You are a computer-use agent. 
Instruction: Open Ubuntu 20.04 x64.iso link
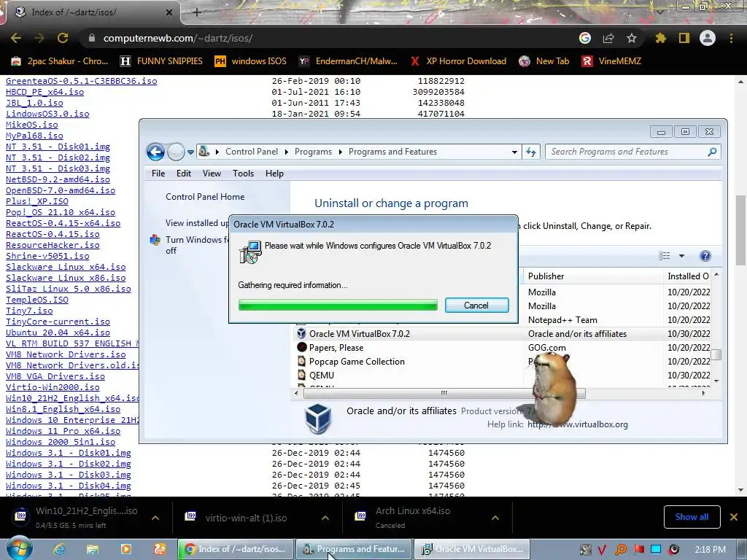point(58,332)
